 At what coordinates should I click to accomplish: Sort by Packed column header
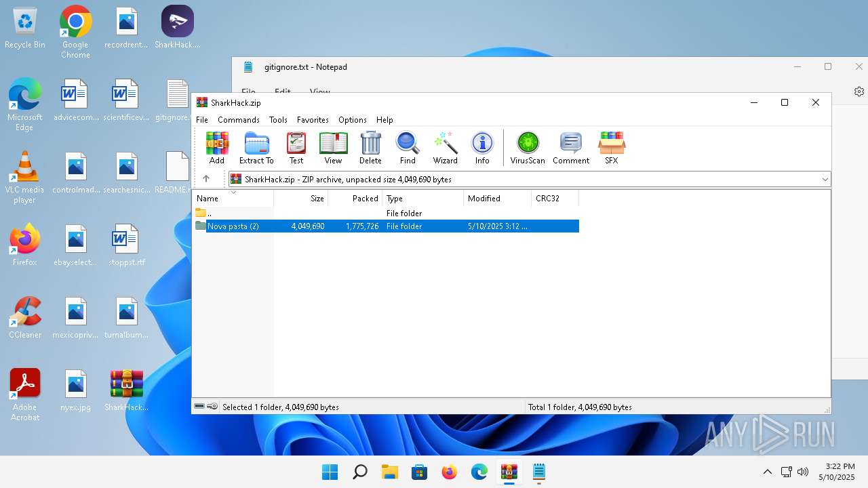(x=355, y=199)
